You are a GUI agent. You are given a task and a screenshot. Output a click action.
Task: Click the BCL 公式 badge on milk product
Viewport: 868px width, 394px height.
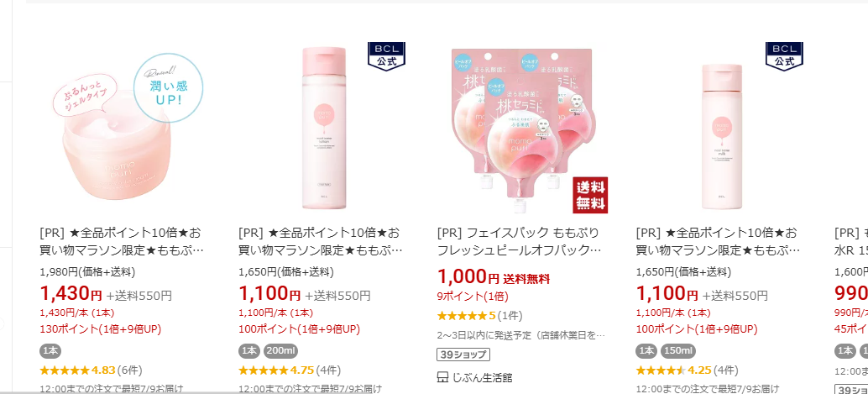pyautogui.click(x=784, y=56)
